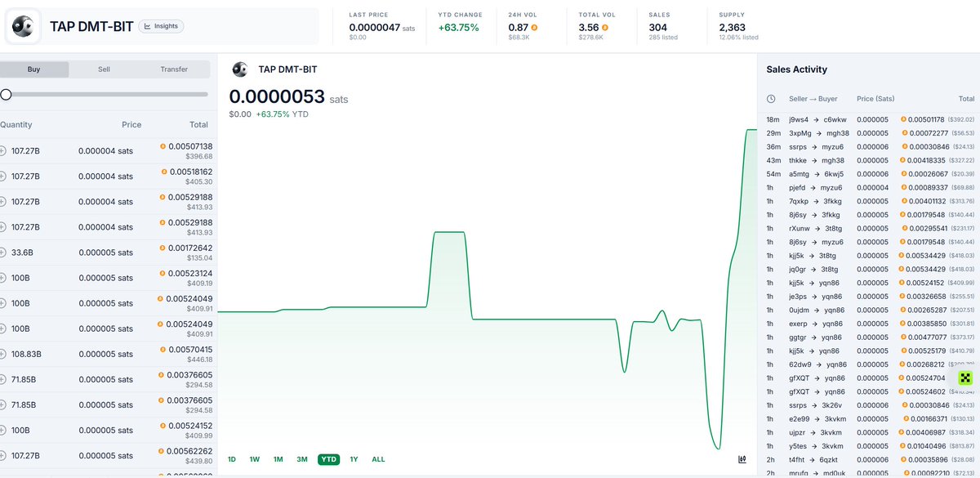This screenshot has width=980, height=478.
Task: Click bitcoin icon beside 0.00418335 sale total
Action: pyautogui.click(x=904, y=160)
